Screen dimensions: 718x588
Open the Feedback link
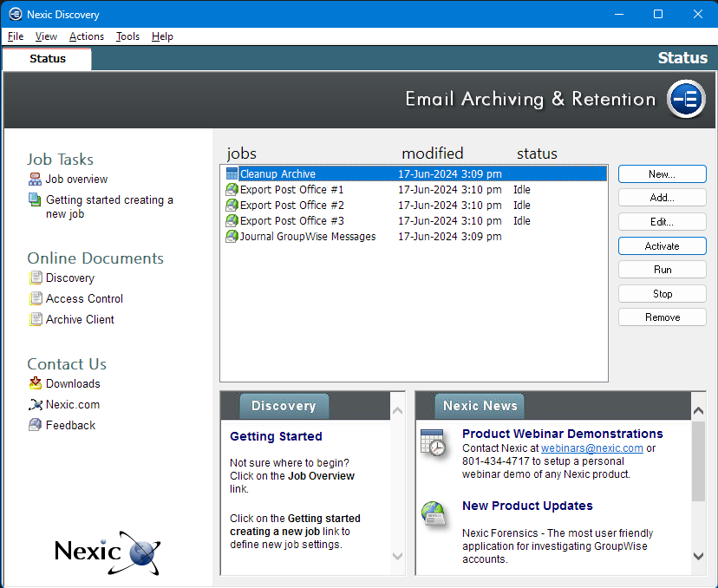pos(70,426)
